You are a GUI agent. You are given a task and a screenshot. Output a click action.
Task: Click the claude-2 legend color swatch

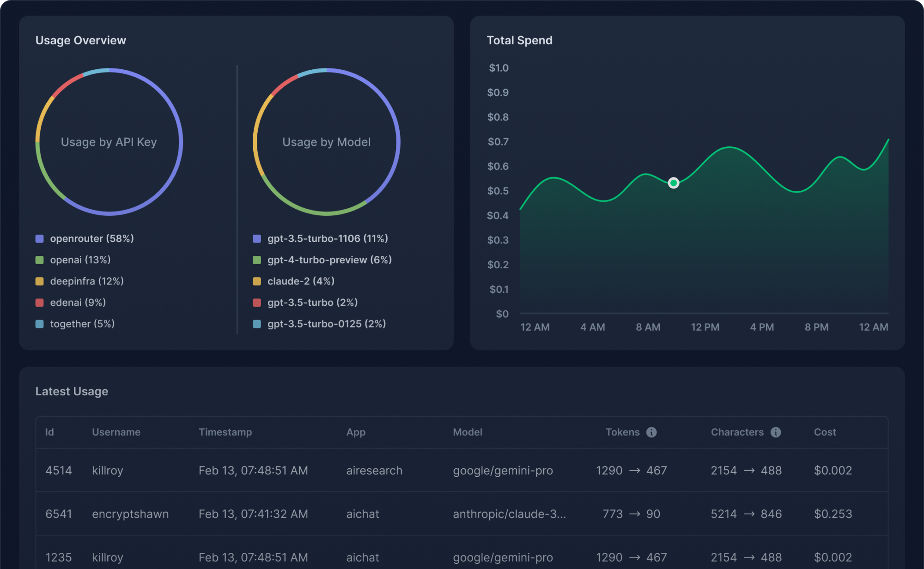257,281
